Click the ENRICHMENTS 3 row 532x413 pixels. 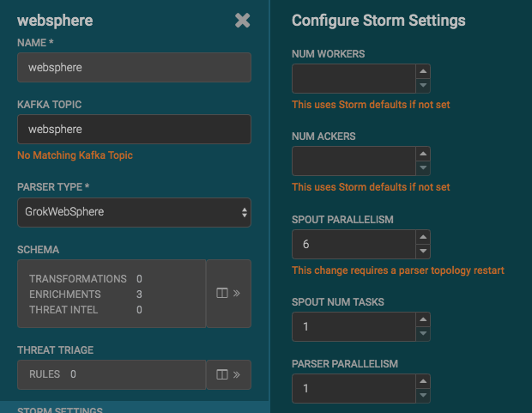(x=86, y=295)
